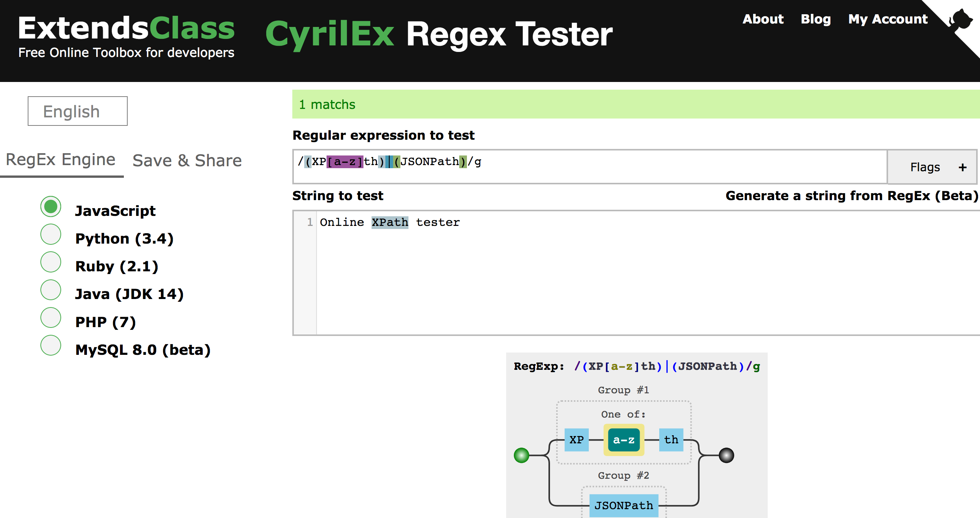Screen dimensions: 980x518
Task: Click the XP literal box in diagram
Action: [x=577, y=440]
